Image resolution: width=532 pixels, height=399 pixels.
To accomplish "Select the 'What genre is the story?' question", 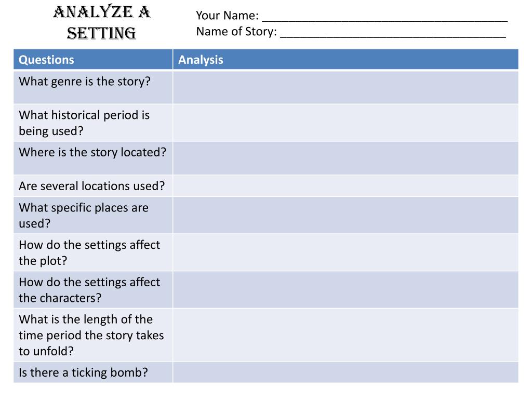I will [85, 82].
